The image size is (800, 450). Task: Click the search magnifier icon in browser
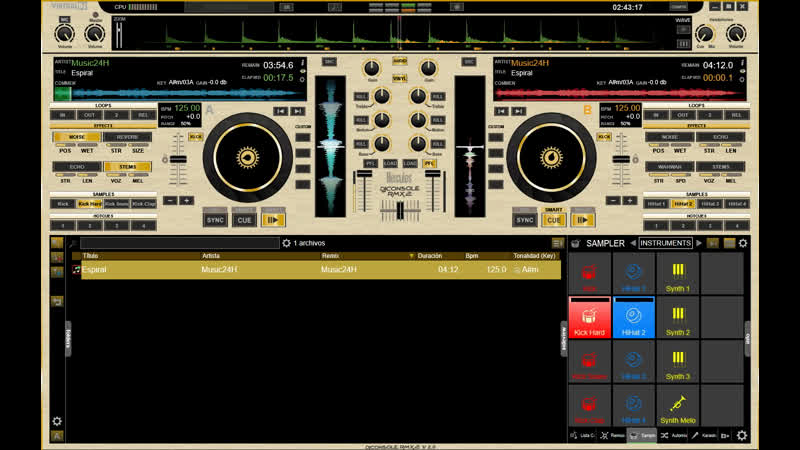(73, 243)
